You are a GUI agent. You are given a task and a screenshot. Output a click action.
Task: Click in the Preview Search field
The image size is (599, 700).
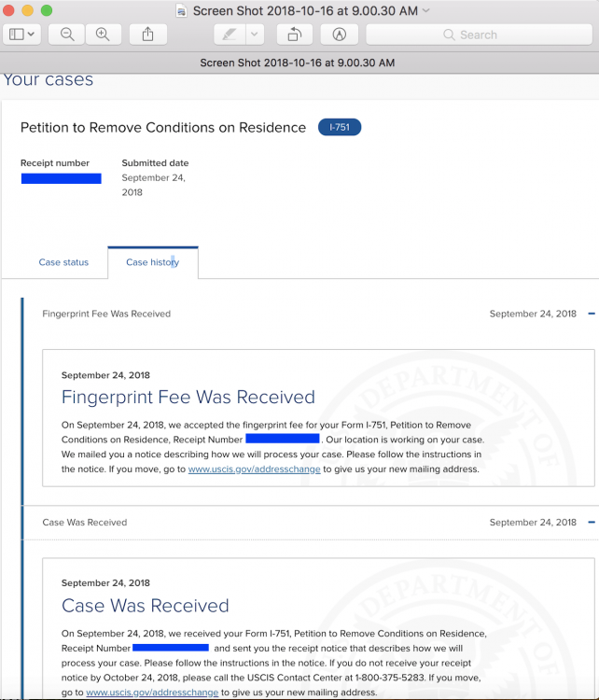(479, 35)
